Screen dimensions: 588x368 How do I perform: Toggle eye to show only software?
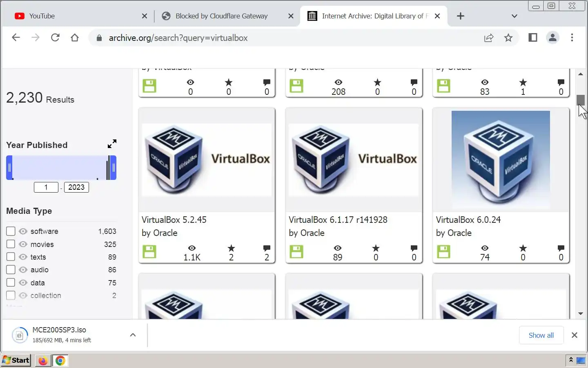(23, 231)
